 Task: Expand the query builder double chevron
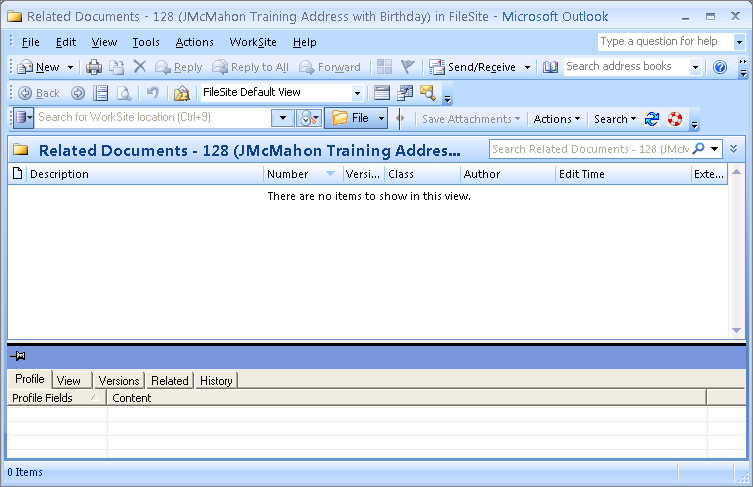(733, 148)
